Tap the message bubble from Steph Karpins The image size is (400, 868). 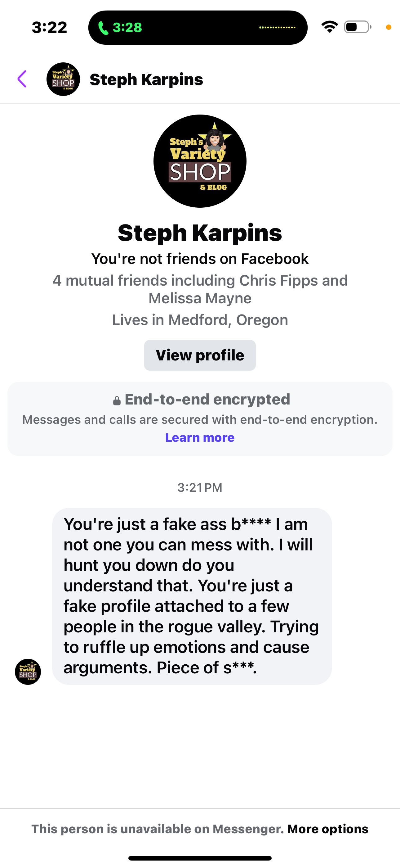click(x=192, y=596)
